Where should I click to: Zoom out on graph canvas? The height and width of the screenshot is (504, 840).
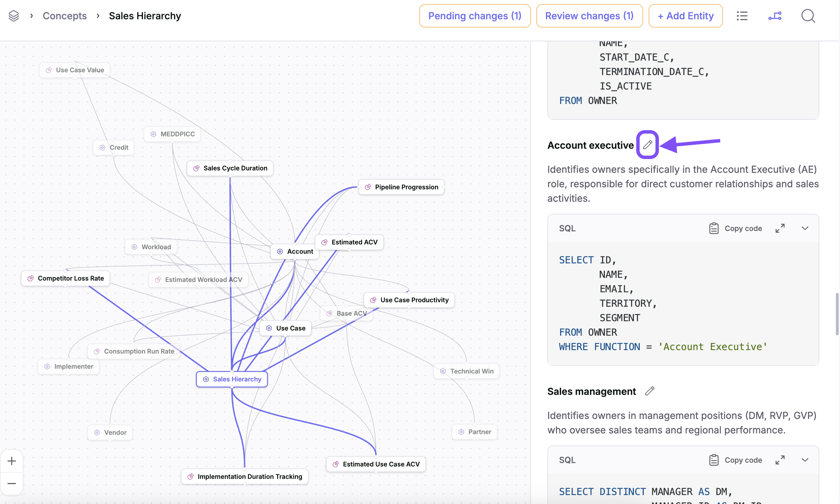(12, 483)
